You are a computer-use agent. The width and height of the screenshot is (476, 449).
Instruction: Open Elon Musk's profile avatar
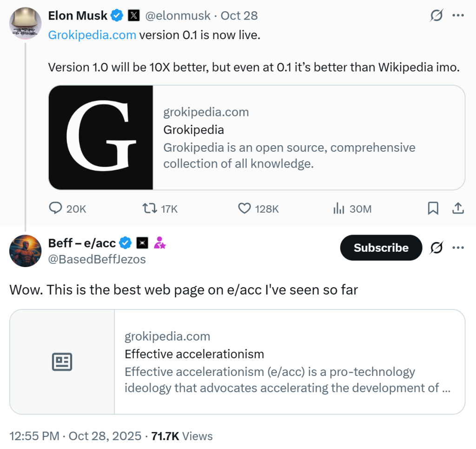click(26, 23)
